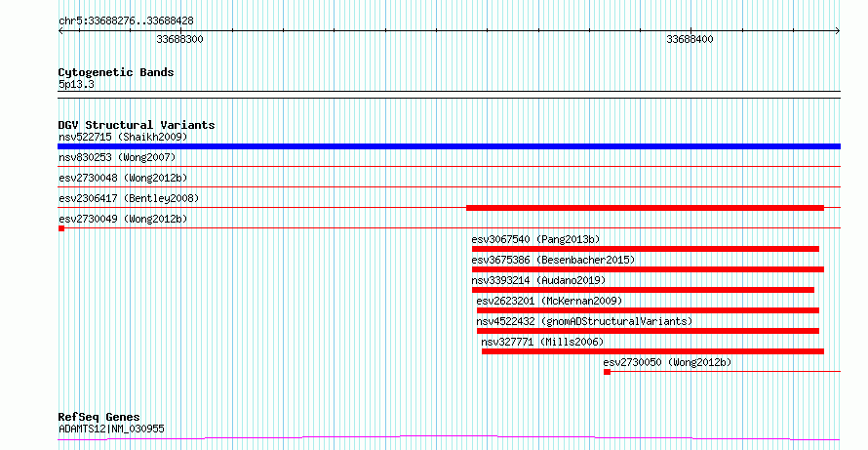Click left arrow end of ruler
This screenshot has height=450, width=868.
[60, 31]
